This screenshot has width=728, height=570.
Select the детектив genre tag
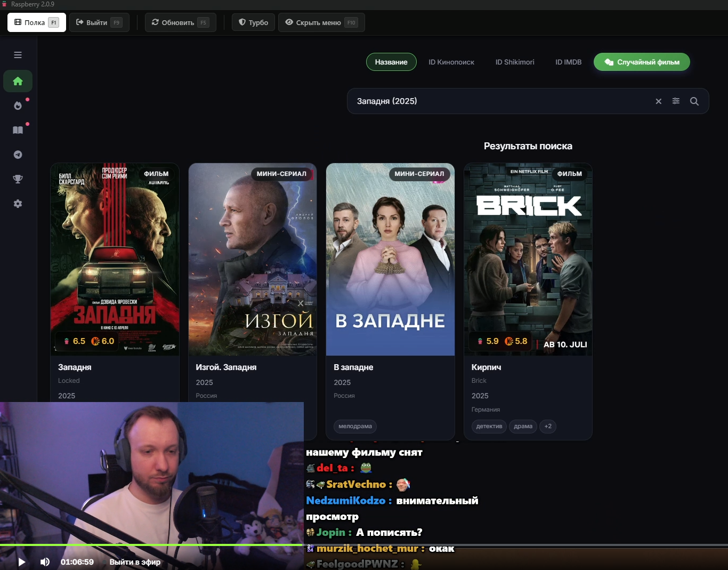pyautogui.click(x=489, y=426)
